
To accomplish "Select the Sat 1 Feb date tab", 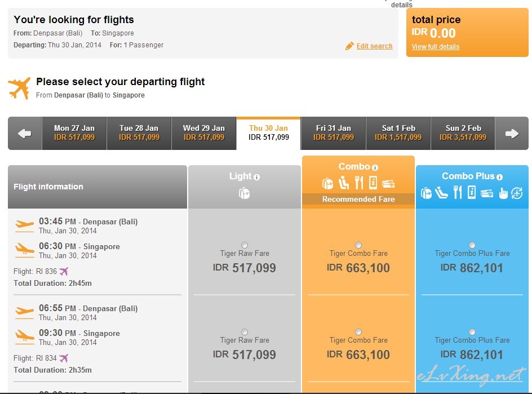I will [x=398, y=134].
